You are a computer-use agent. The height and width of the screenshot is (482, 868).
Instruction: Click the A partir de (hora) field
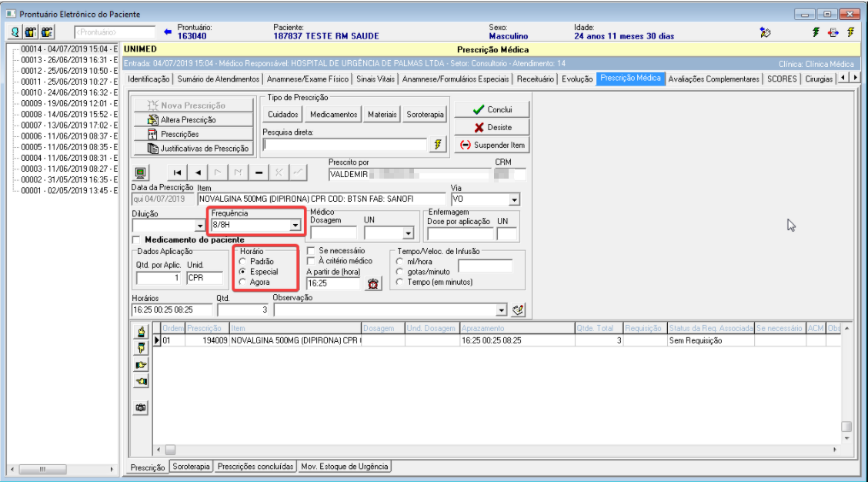point(334,283)
